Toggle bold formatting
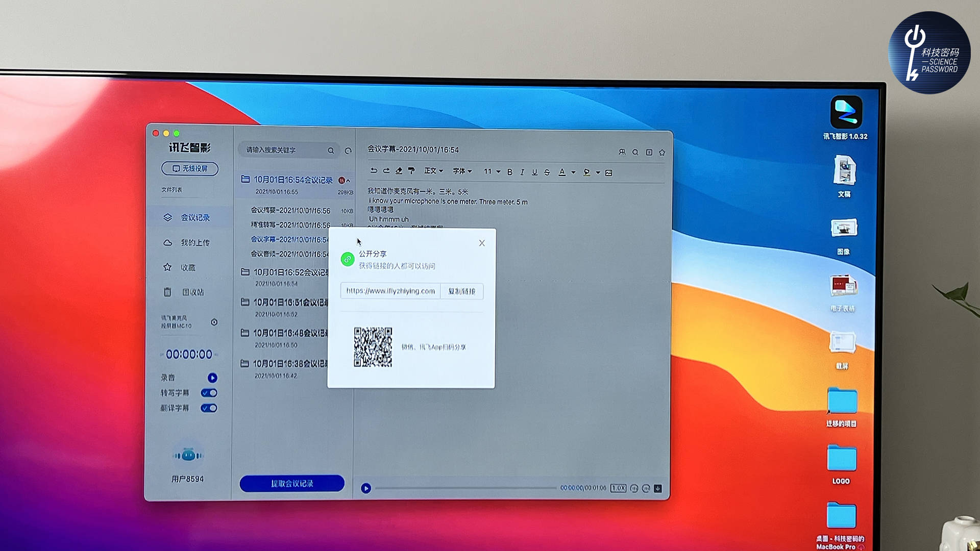This screenshot has width=980, height=551. [x=509, y=172]
